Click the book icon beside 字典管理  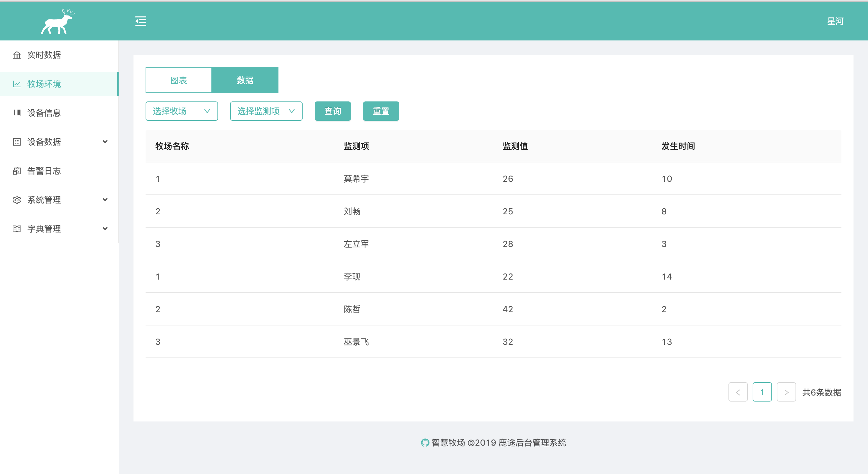17,229
